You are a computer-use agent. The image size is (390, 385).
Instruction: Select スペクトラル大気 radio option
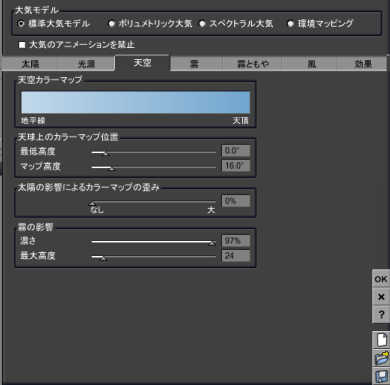point(202,24)
